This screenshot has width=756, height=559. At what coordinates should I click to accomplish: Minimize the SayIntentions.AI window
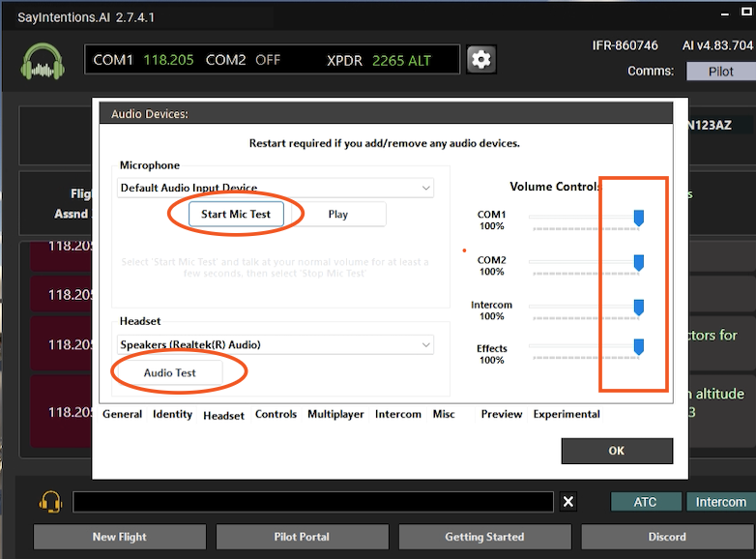tap(725, 14)
